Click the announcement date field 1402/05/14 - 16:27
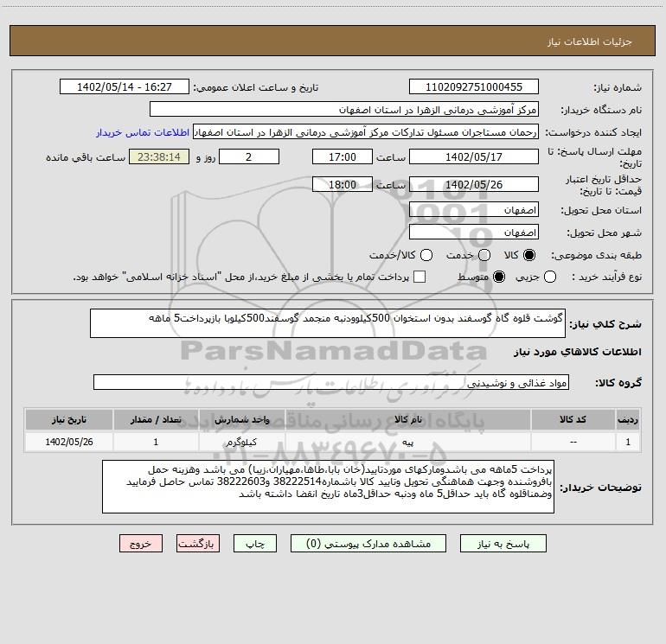 pos(125,87)
